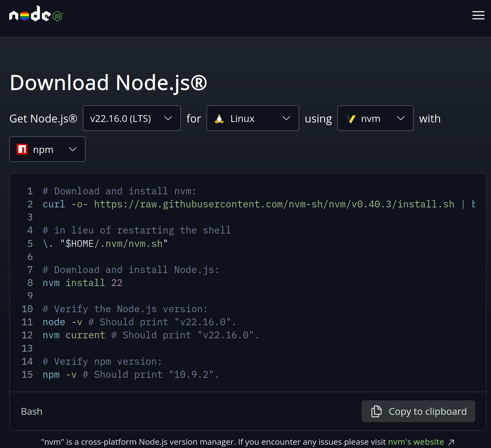The image size is (491, 448).
Task: Click '# Verify the Node.js version:' comment
Action: pyautogui.click(x=125, y=309)
